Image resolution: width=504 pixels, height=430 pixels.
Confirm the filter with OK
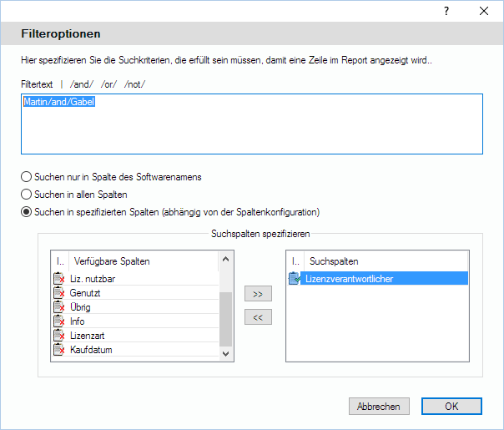point(451,406)
